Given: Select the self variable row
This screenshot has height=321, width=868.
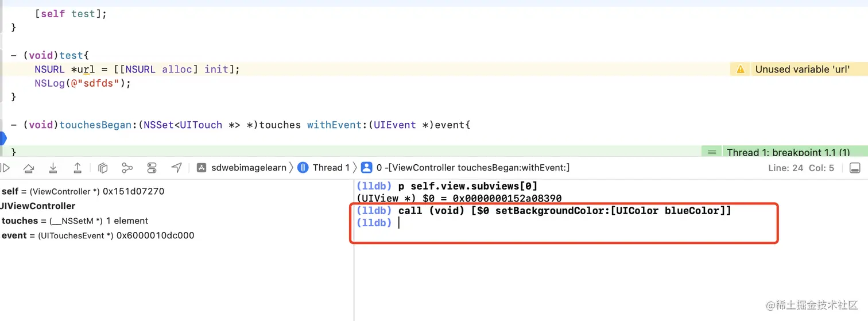Looking at the screenshot, I should click(x=83, y=191).
